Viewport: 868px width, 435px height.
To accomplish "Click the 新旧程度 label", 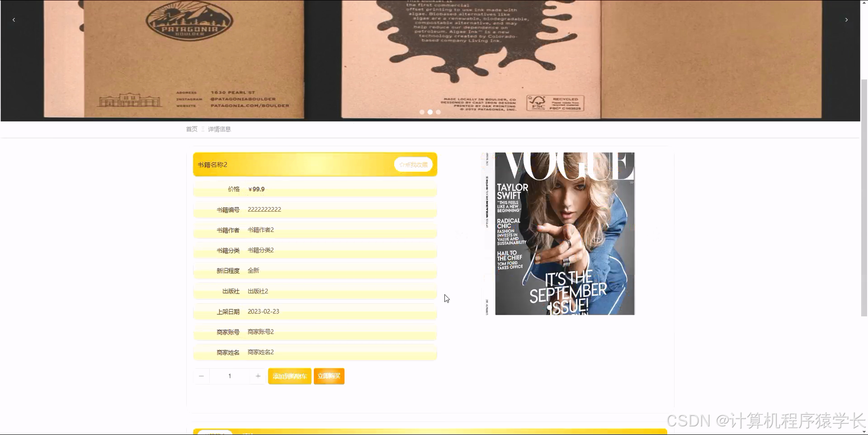I will tap(228, 271).
